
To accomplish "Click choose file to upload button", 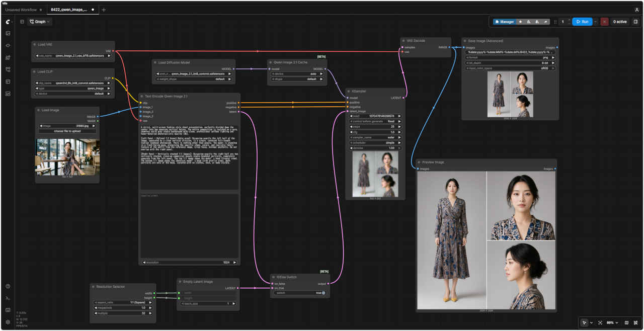I will [x=67, y=131].
